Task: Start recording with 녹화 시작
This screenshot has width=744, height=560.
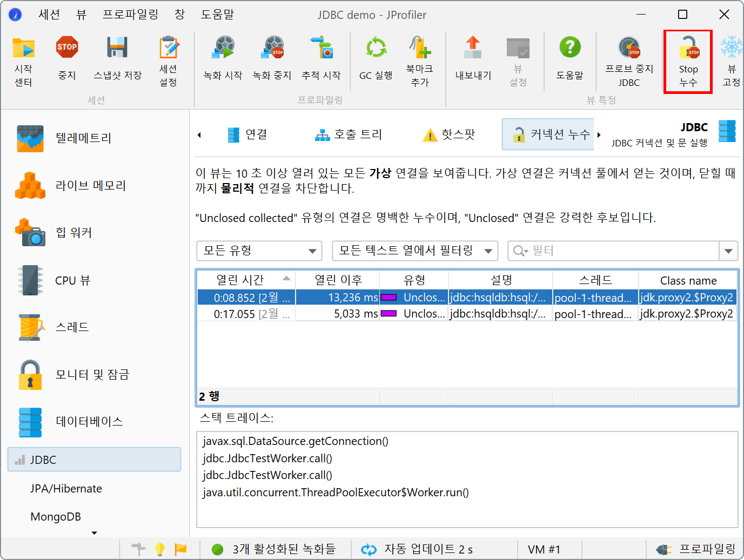Action: pos(223,59)
